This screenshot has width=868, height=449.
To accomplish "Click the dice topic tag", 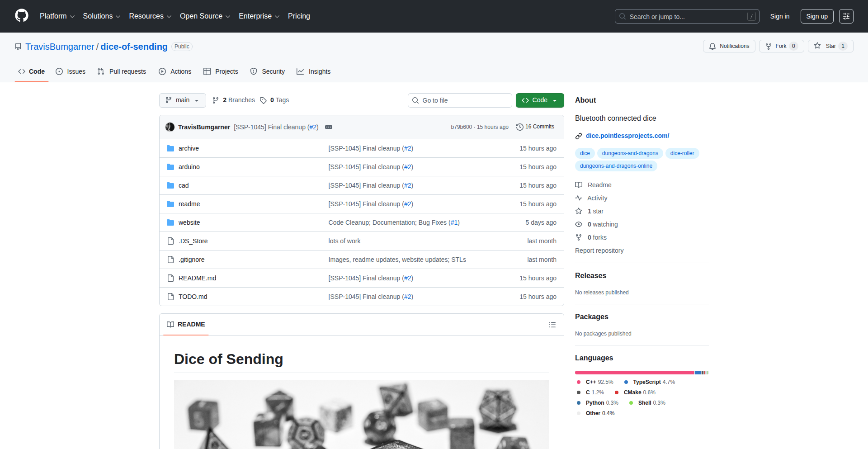I will point(585,153).
